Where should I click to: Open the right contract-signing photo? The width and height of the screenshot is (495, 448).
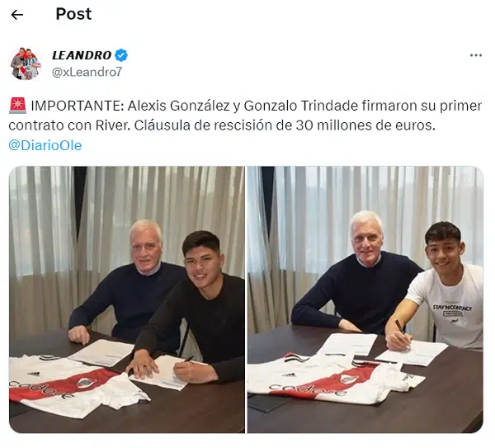coord(365,299)
